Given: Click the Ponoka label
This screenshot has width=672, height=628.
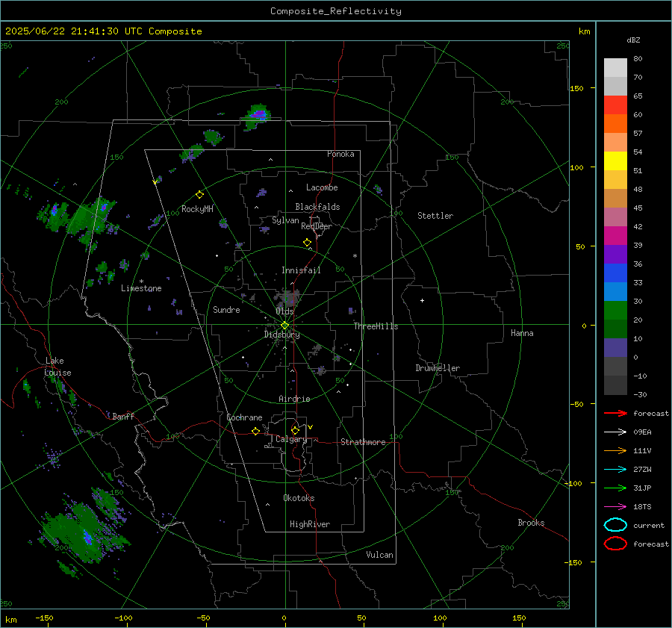Looking at the screenshot, I should (340, 154).
